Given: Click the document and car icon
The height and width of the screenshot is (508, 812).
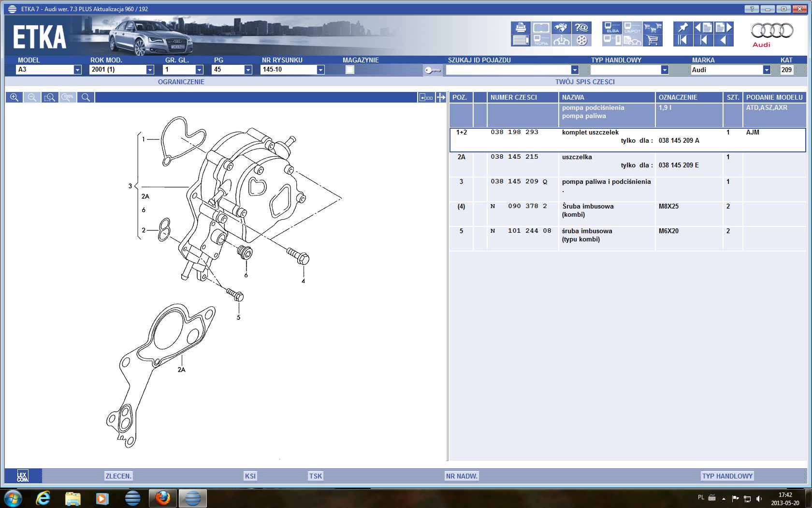Looking at the screenshot, I should click(x=632, y=40).
